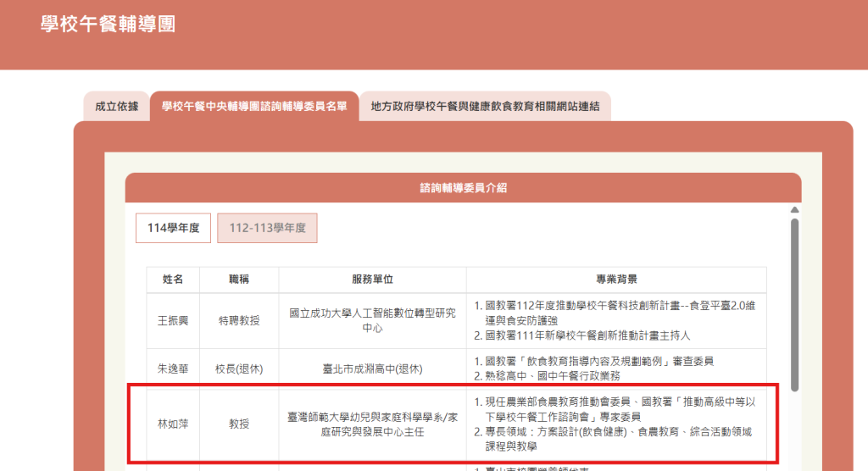This screenshot has width=868, height=471.
Task: Select the 112-113學年度 button
Action: coord(267,228)
